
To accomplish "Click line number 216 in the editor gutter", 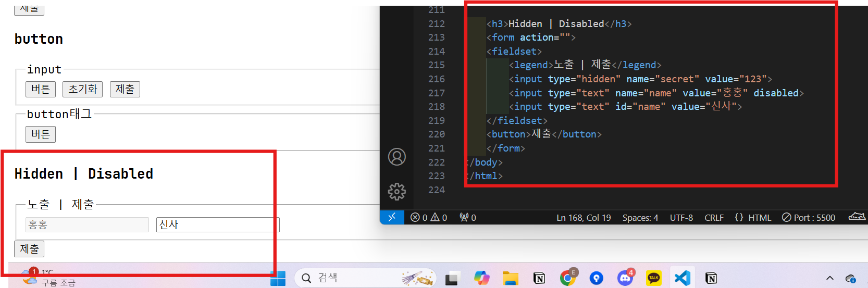I will pyautogui.click(x=436, y=79).
